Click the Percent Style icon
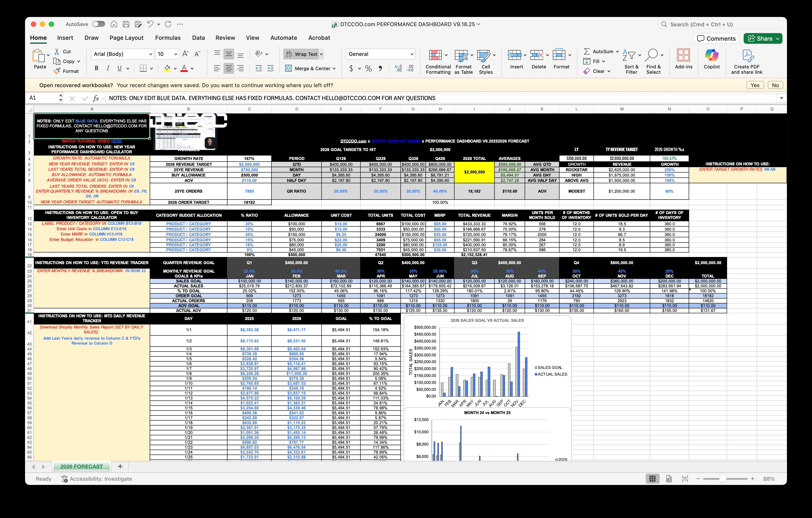812x518 pixels. 368,68
